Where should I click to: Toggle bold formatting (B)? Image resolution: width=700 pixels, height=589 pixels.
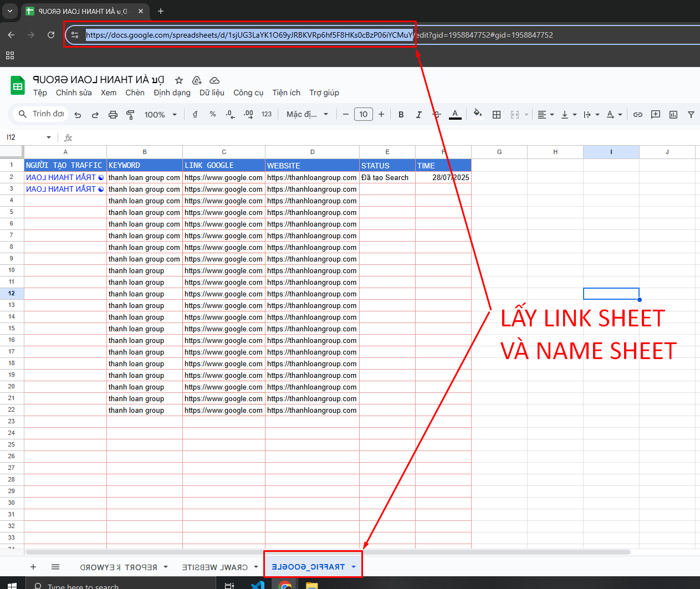(x=401, y=114)
